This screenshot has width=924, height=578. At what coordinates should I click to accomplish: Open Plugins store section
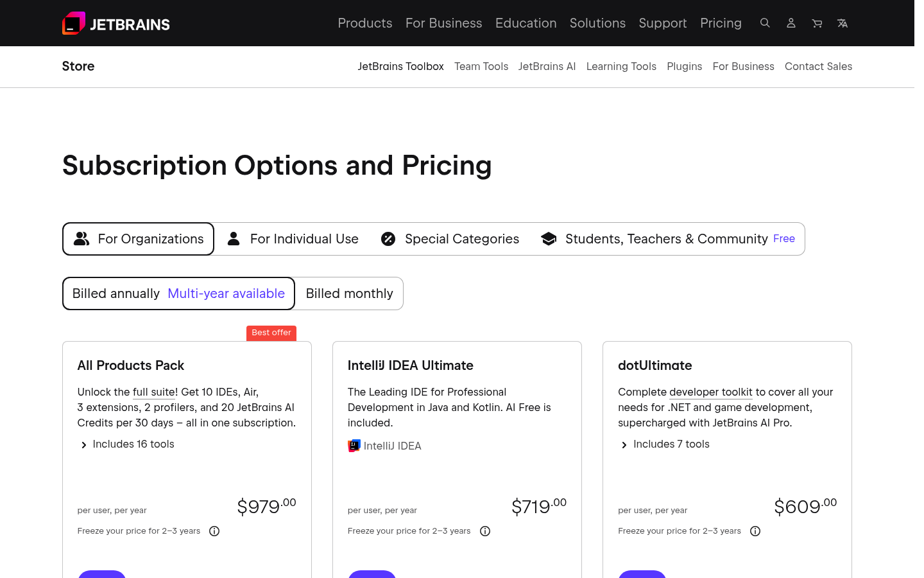click(685, 66)
